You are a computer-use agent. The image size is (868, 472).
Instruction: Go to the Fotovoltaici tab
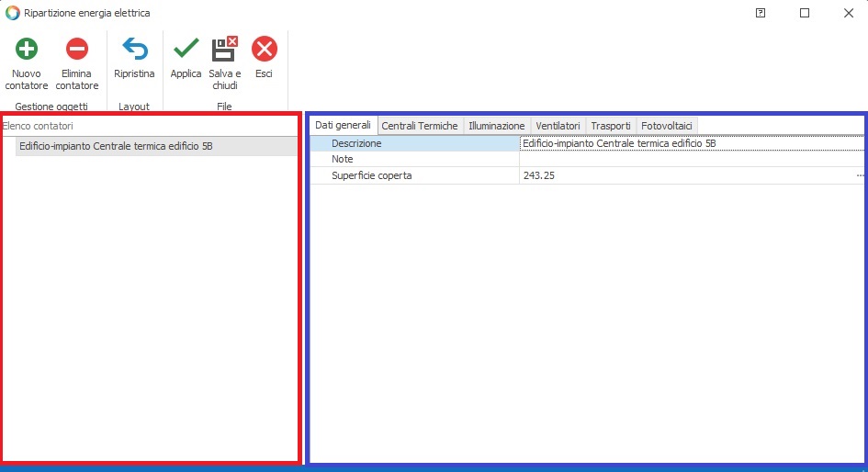pos(668,126)
